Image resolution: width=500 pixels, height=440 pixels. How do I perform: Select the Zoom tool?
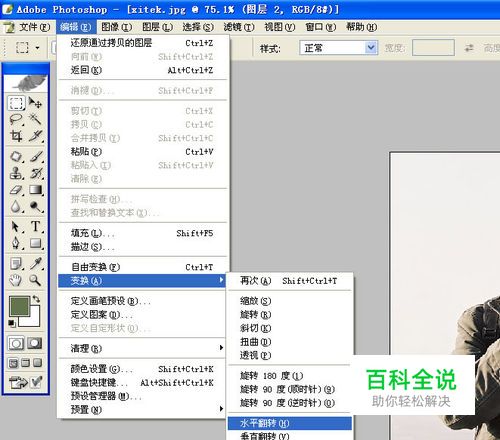[35, 280]
